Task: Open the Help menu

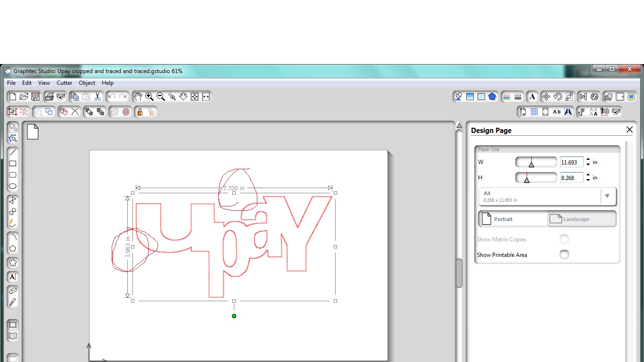Action: pos(107,83)
